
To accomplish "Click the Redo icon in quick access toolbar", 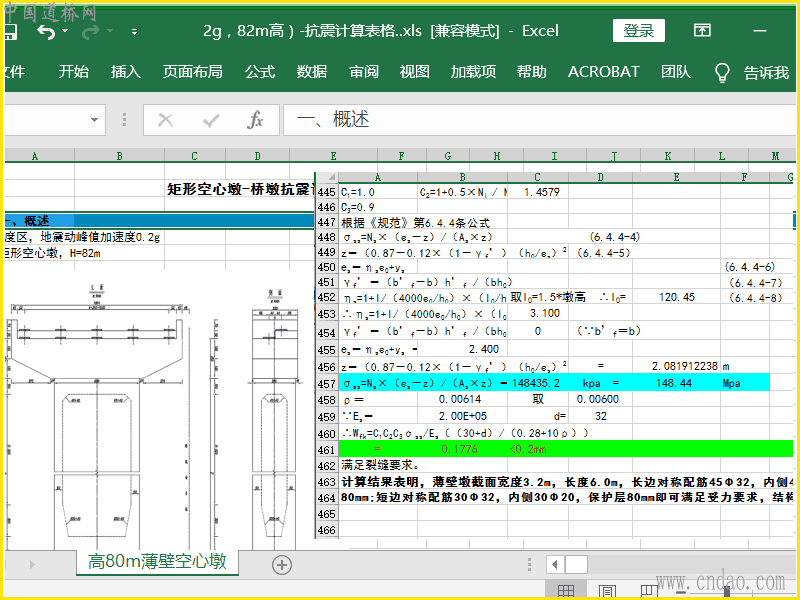I will pyautogui.click(x=92, y=31).
